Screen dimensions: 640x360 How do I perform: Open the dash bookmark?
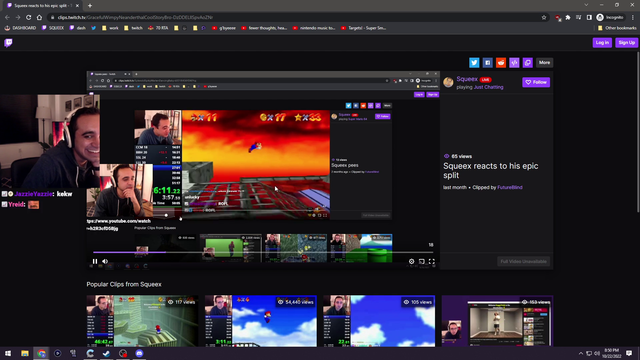click(x=78, y=28)
